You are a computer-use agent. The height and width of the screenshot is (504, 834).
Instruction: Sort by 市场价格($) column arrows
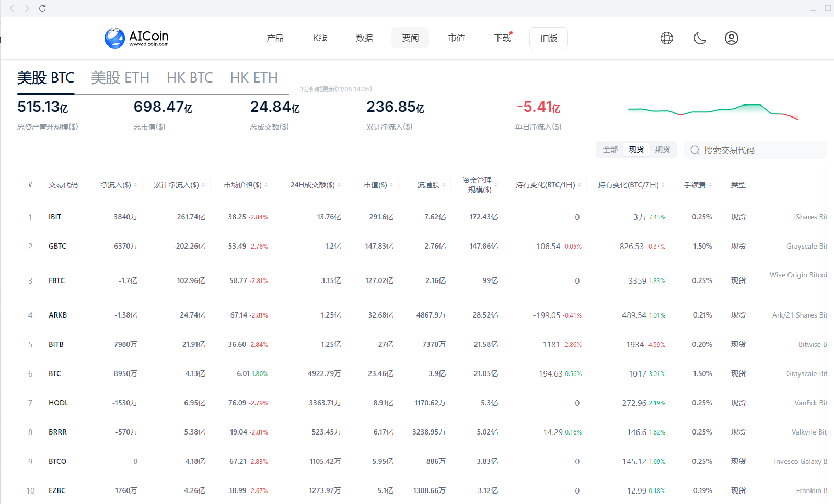[x=266, y=185]
